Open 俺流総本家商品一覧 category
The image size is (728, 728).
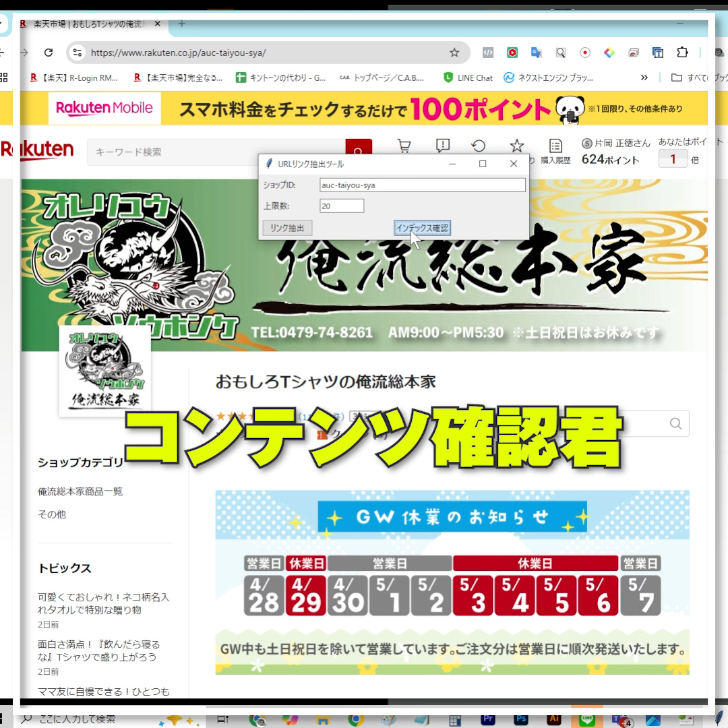80,491
